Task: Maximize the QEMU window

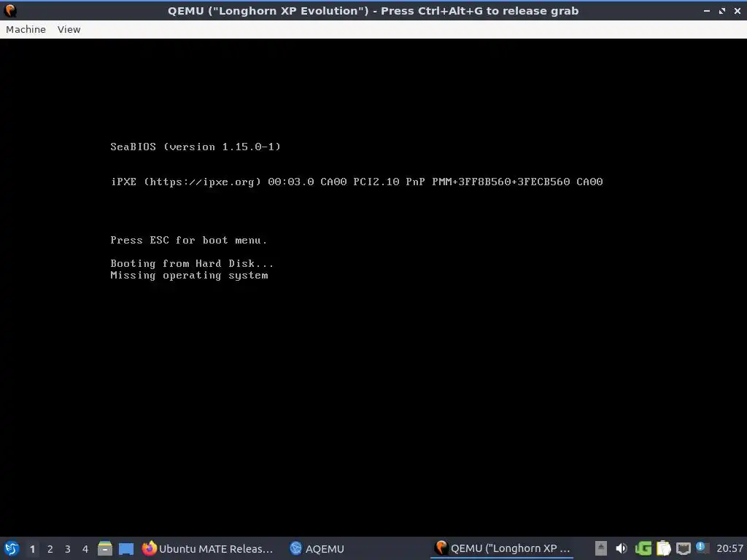Action: (x=721, y=10)
